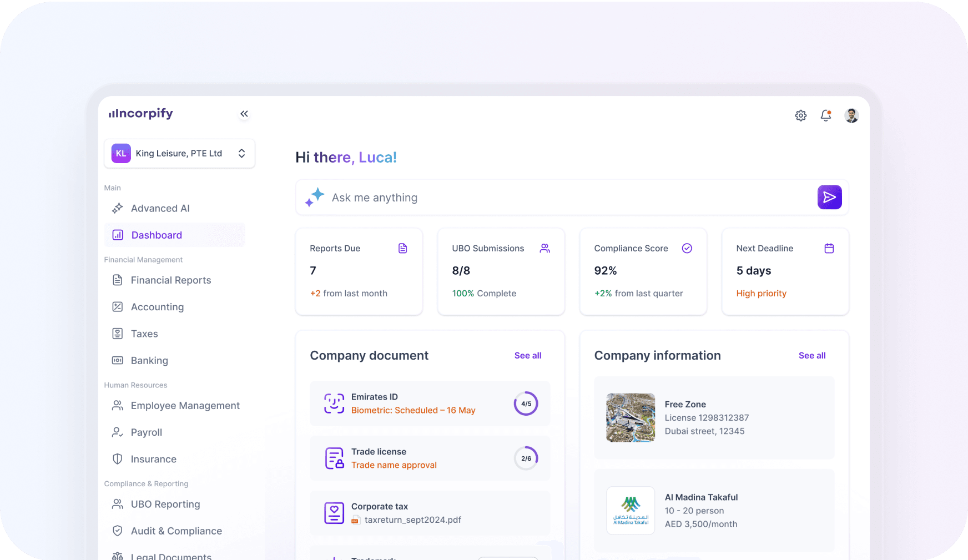Click the UBO Submissions people icon
Image resolution: width=968 pixels, height=560 pixels.
click(545, 249)
